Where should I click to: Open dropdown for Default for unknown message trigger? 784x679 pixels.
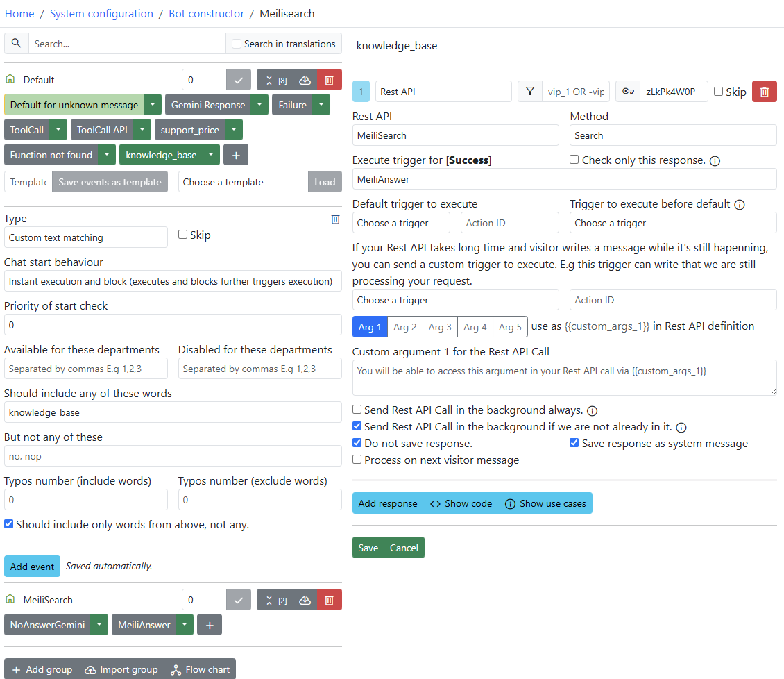pos(153,105)
